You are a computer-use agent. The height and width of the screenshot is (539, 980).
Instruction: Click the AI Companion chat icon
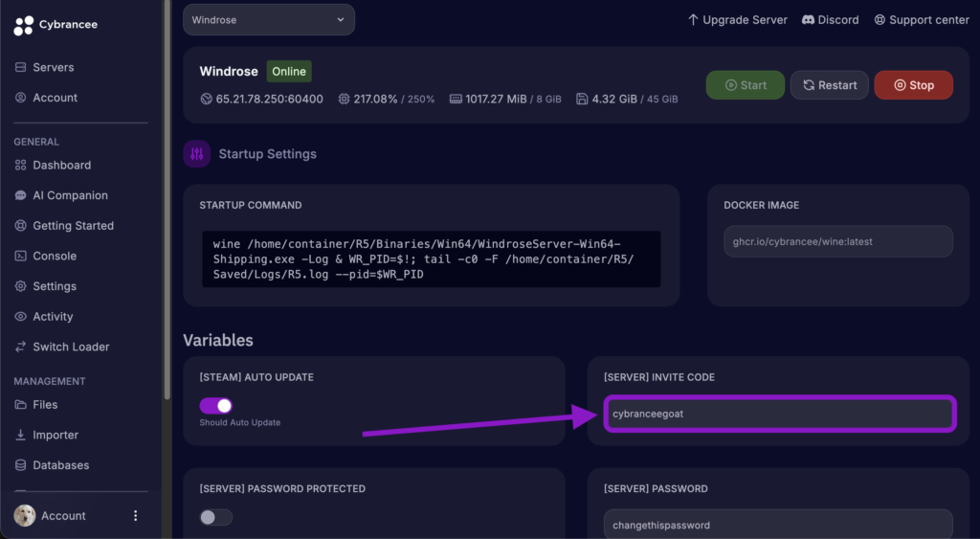(x=21, y=195)
